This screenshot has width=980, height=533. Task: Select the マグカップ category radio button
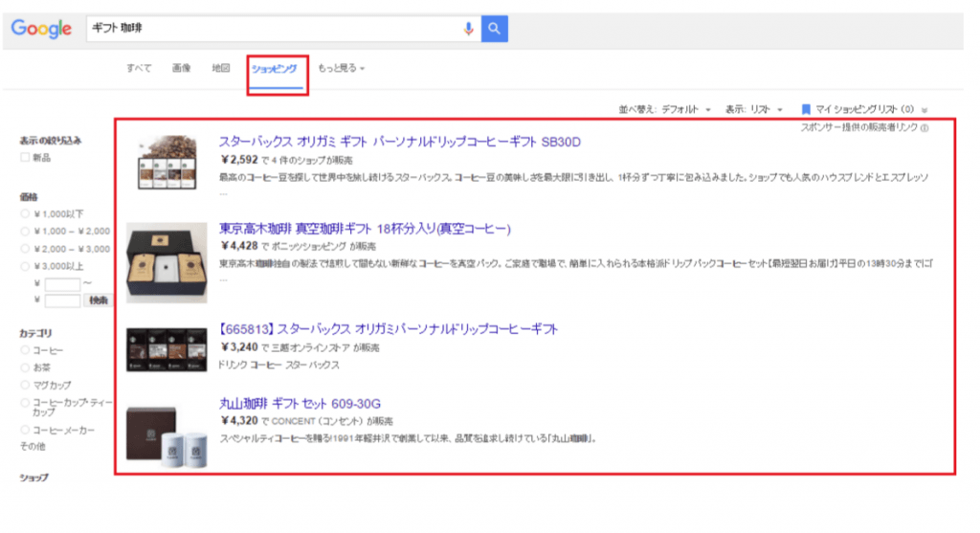click(25, 385)
